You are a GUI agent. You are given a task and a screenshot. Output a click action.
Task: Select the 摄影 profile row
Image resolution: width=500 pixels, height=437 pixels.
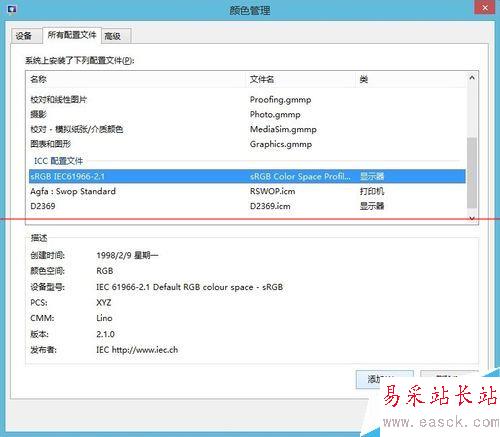(247, 114)
